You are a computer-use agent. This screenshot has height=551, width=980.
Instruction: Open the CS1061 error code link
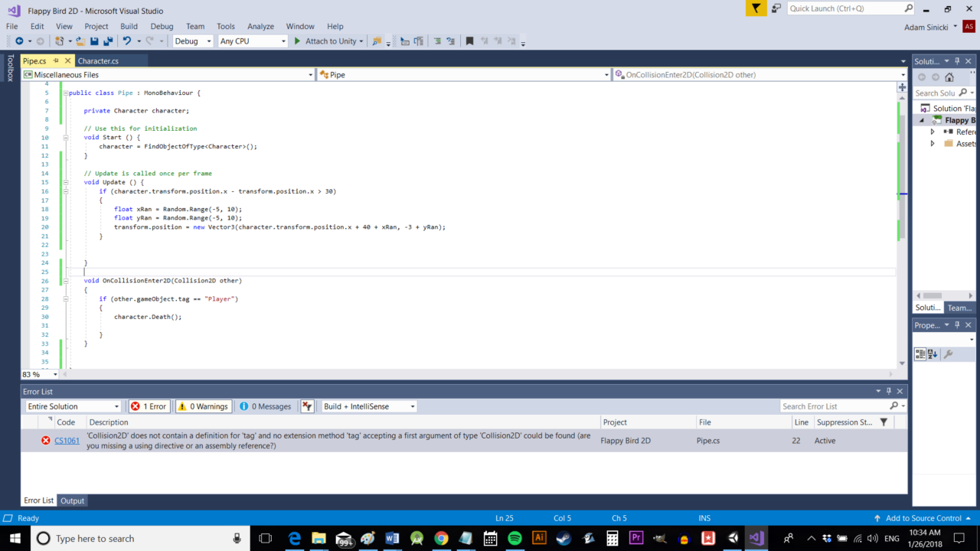pos(67,441)
